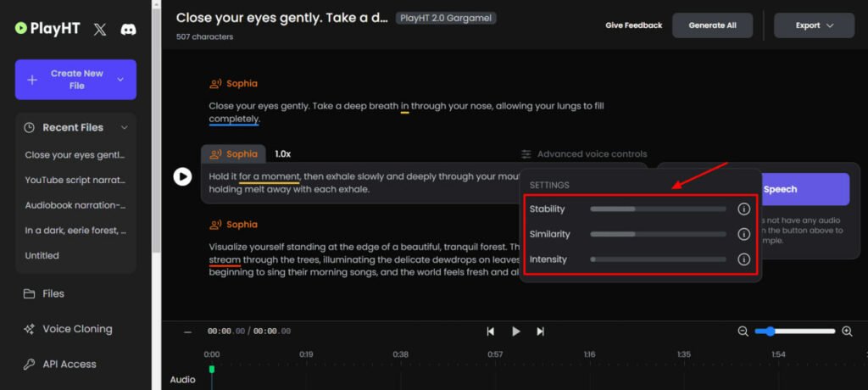The width and height of the screenshot is (868, 390).
Task: Expand the Create New File dropdown
Action: 120,80
